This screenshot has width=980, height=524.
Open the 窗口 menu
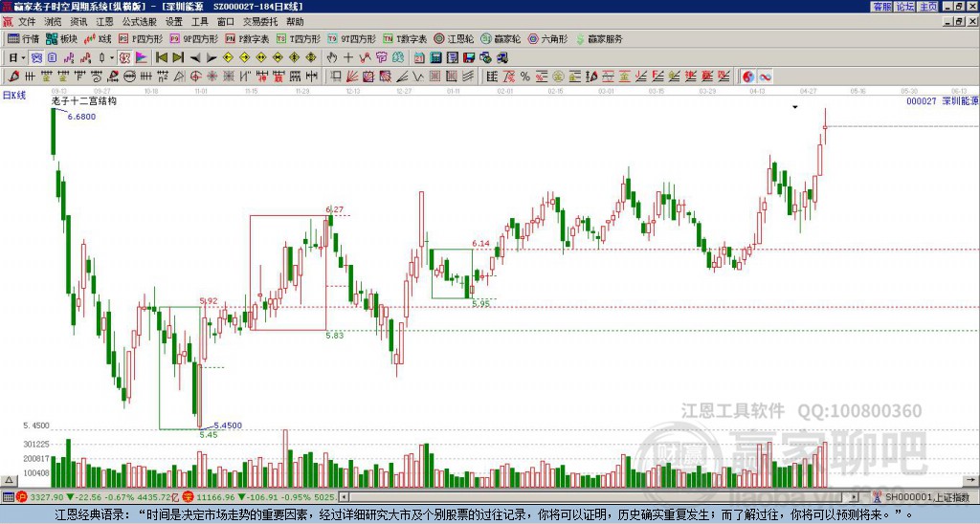coord(226,22)
